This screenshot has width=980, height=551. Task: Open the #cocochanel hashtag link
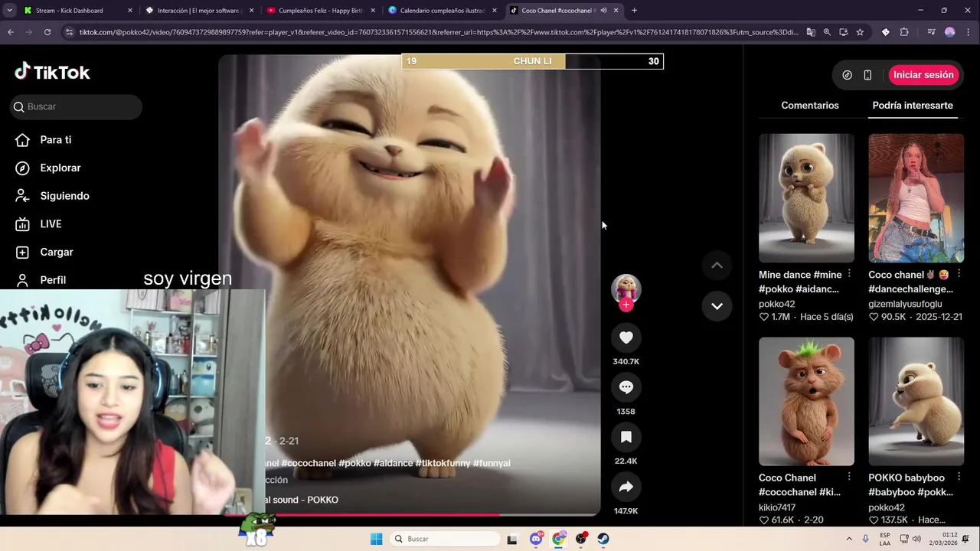(x=309, y=463)
